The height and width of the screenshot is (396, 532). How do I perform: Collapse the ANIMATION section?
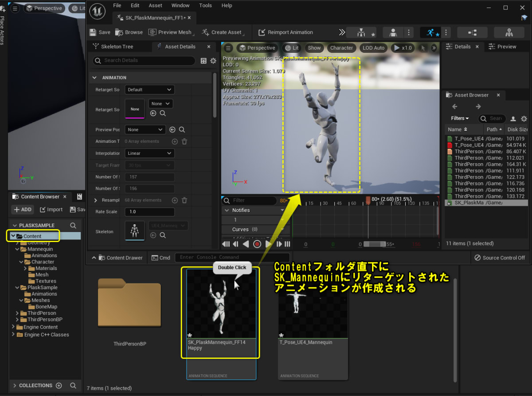tap(94, 78)
